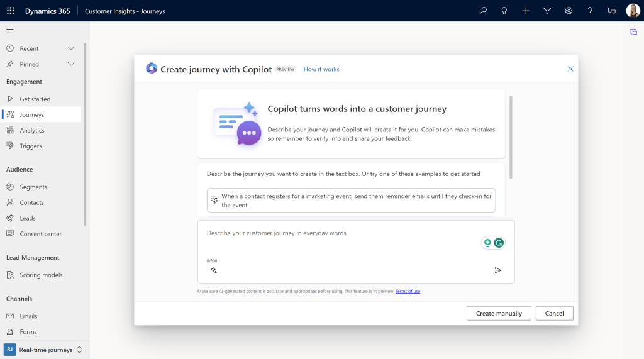Open the chat panel icon in top bar
The image size is (644, 359).
[611, 11]
